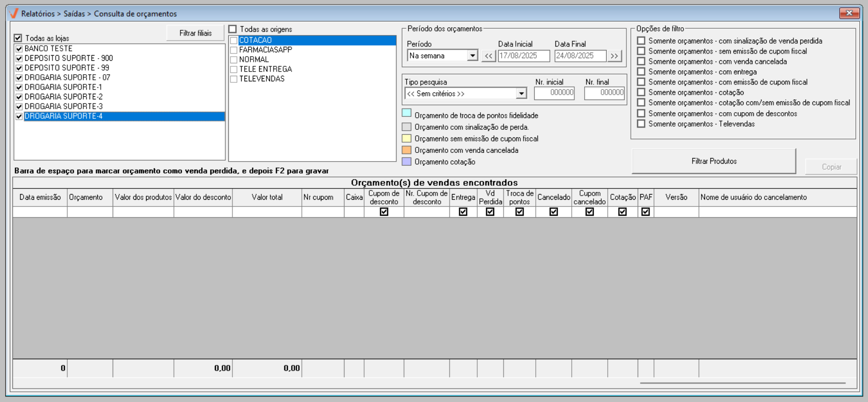Click the orange canceled sale color swatch

(x=407, y=150)
